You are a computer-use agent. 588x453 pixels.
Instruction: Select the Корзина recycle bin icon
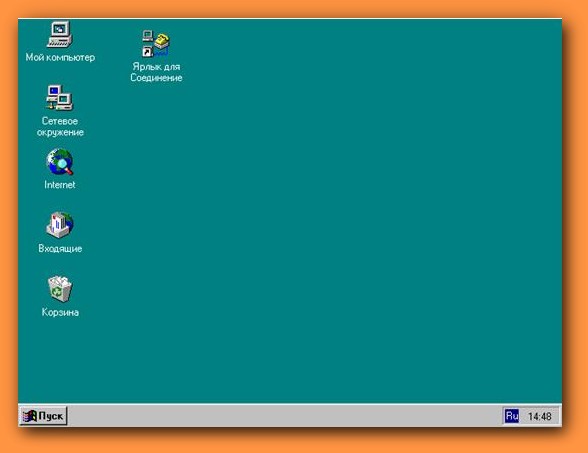pyautogui.click(x=60, y=289)
